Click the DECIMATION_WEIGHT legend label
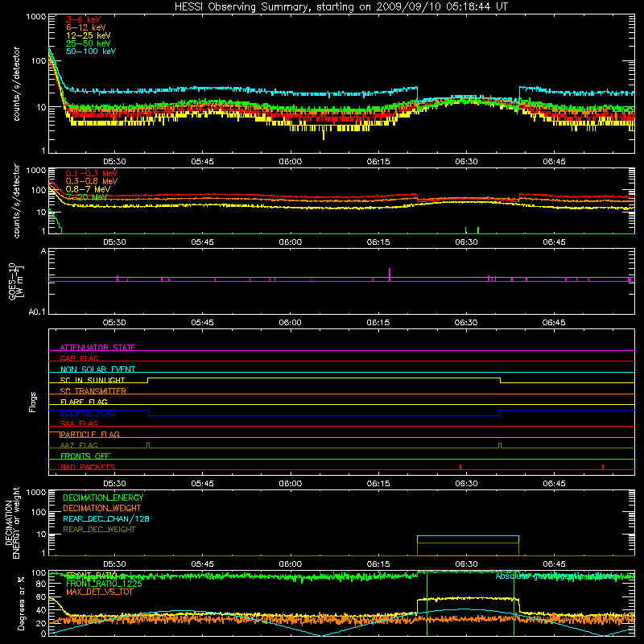This screenshot has width=644, height=644. [x=102, y=509]
